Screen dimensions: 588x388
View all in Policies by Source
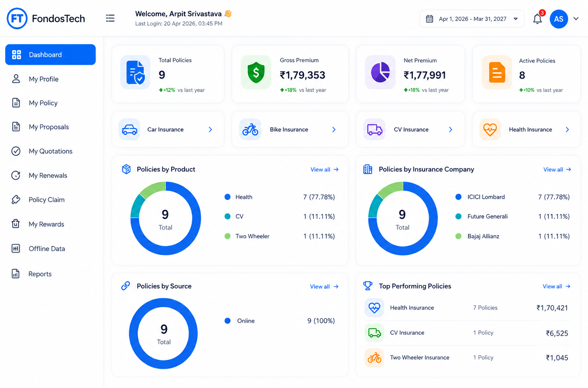tap(324, 287)
